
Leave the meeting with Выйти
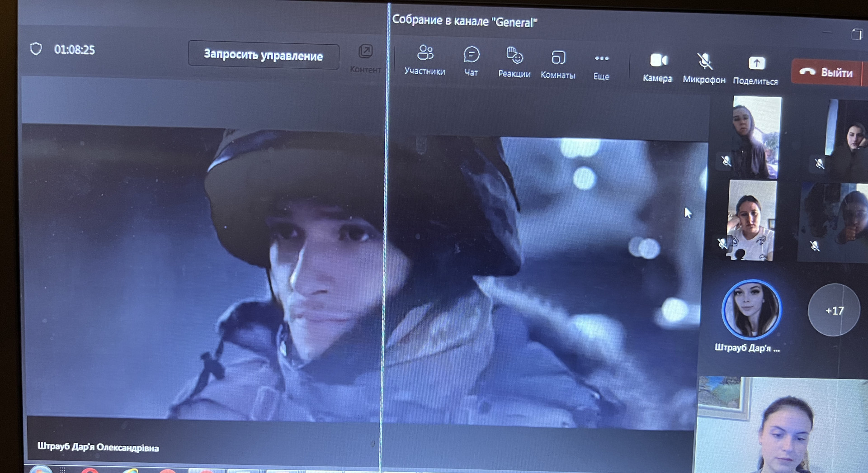click(827, 72)
